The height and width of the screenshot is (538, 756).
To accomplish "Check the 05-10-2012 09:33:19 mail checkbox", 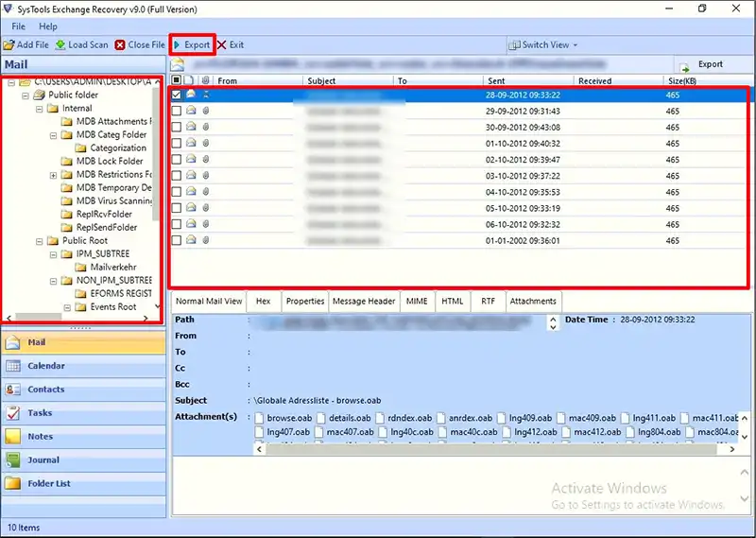I will pos(177,208).
